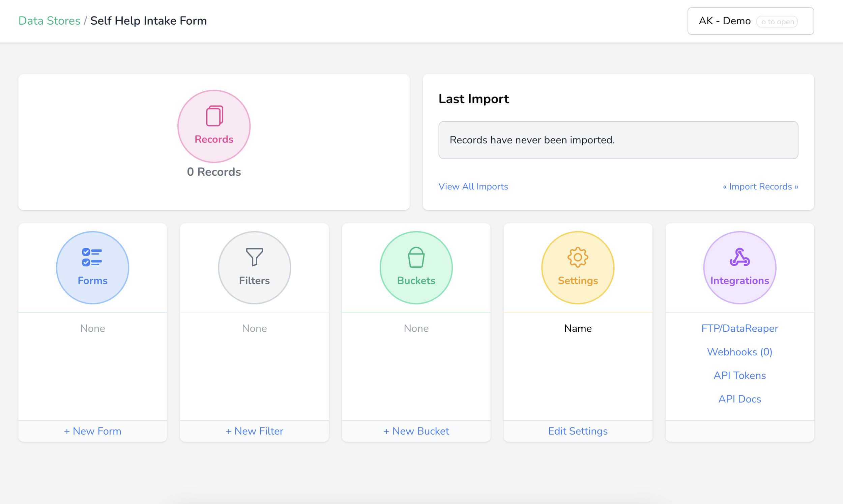
Task: Create a new form with + New Form
Action: (92, 431)
